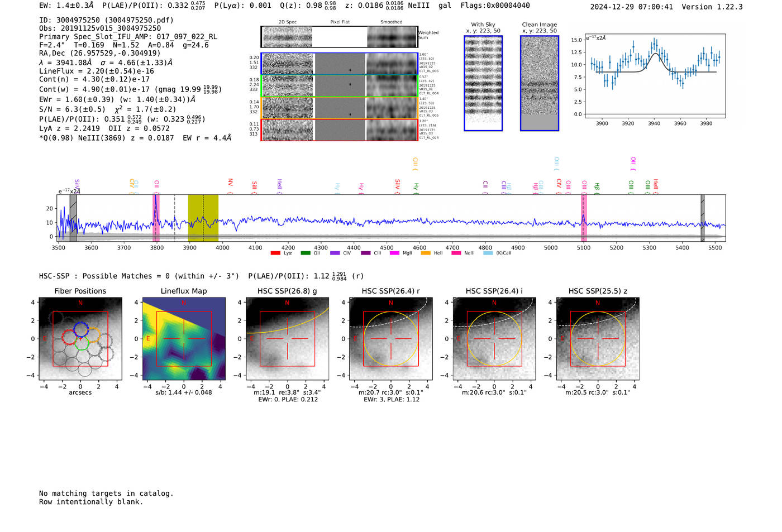The height and width of the screenshot is (532, 782).
Task: Click the Obs: 20191125v015_3004975250 line
Action: (100, 28)
